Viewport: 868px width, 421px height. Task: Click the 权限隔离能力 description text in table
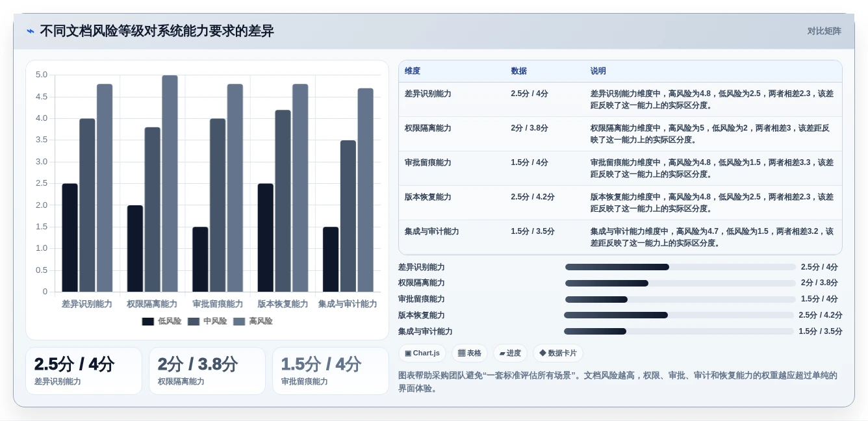tap(709, 134)
